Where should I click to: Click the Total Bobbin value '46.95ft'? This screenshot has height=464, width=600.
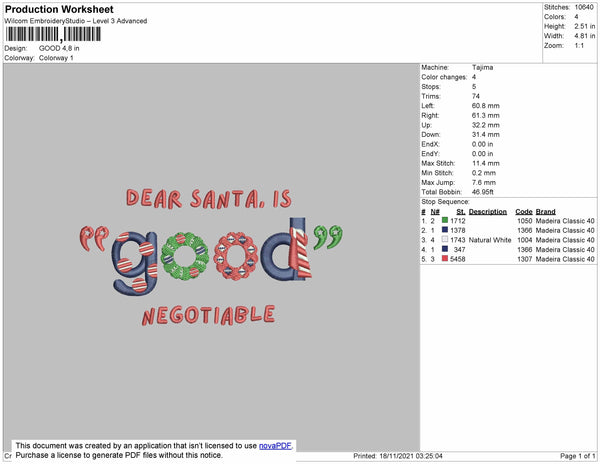pos(483,192)
